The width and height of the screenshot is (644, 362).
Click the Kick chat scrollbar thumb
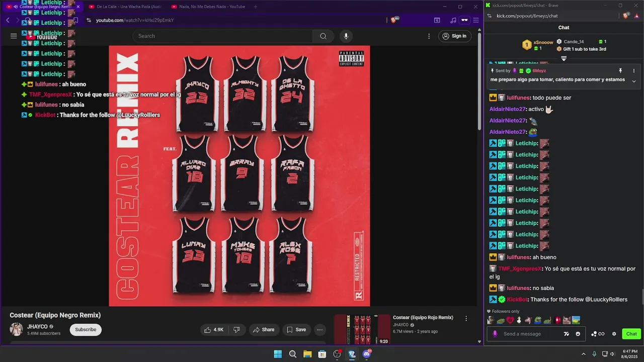(641, 297)
